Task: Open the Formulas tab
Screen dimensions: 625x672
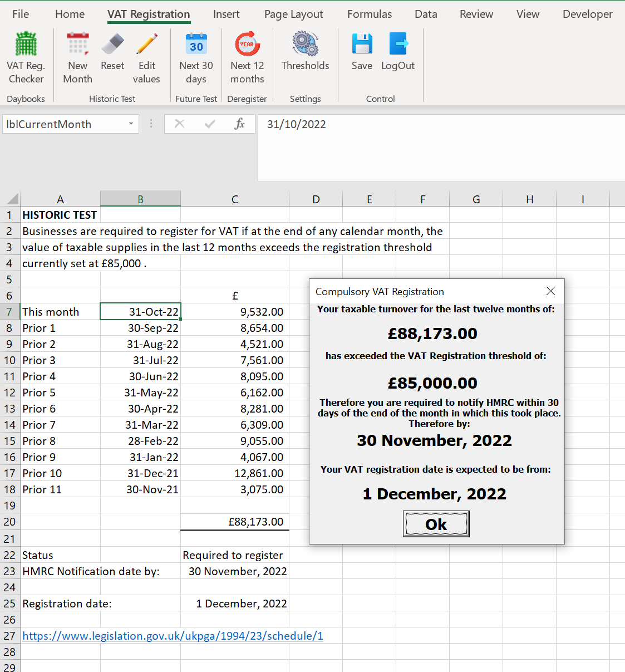Action: (x=370, y=14)
